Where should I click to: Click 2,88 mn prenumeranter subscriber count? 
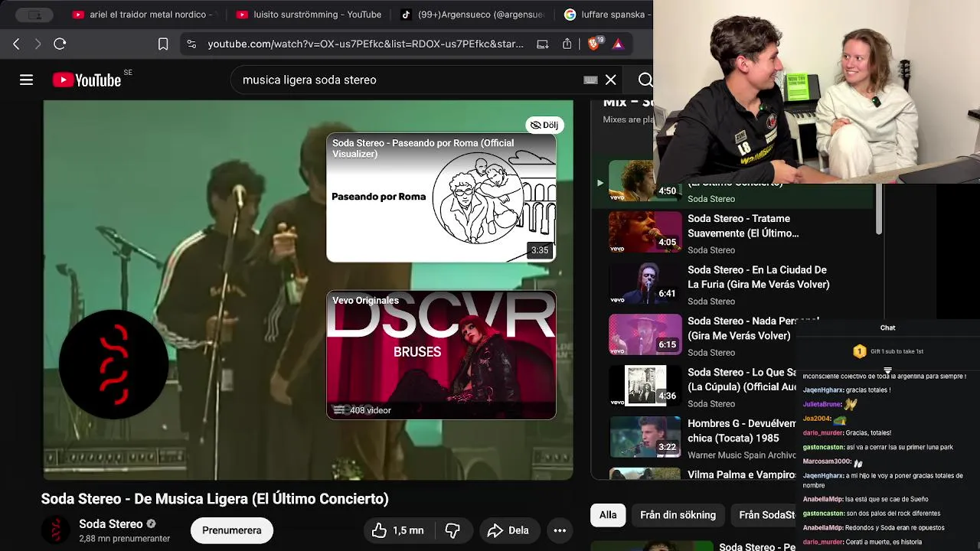click(125, 539)
